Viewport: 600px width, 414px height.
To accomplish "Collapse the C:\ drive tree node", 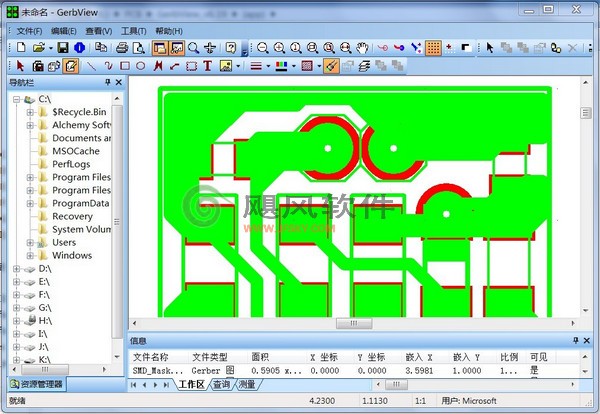I will pyautogui.click(x=16, y=99).
